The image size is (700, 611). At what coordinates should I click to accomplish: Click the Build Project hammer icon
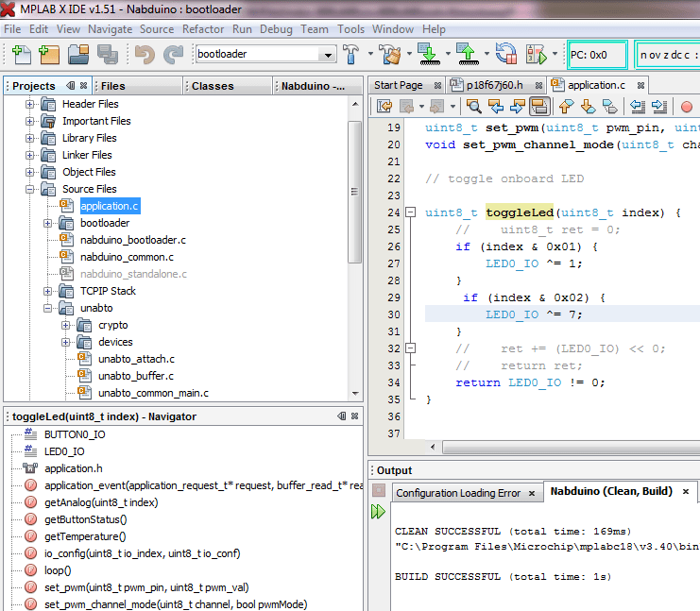(351, 55)
